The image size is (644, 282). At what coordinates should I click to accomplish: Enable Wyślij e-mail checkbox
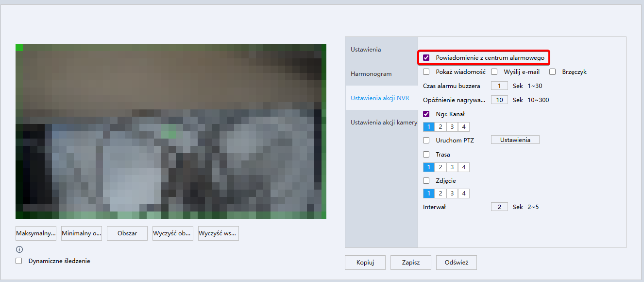pyautogui.click(x=494, y=72)
